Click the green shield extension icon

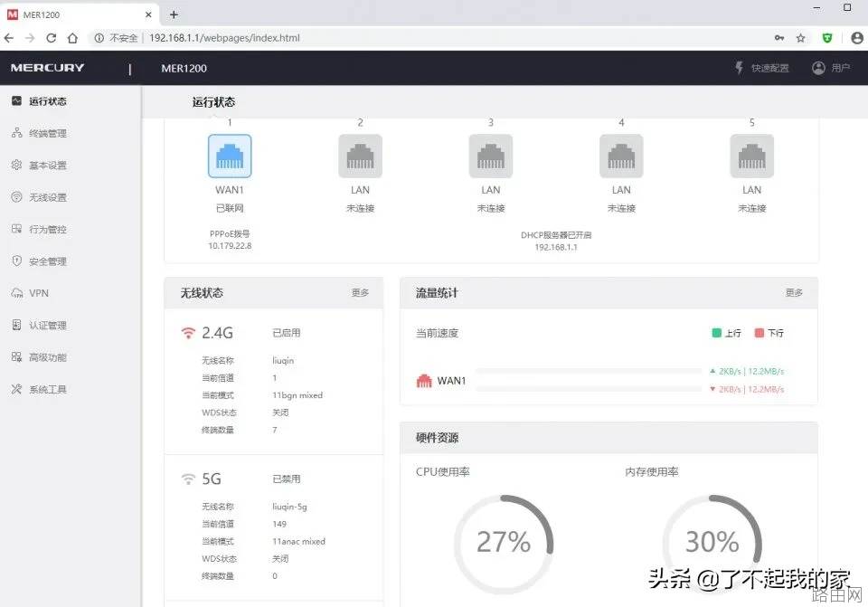[x=827, y=38]
